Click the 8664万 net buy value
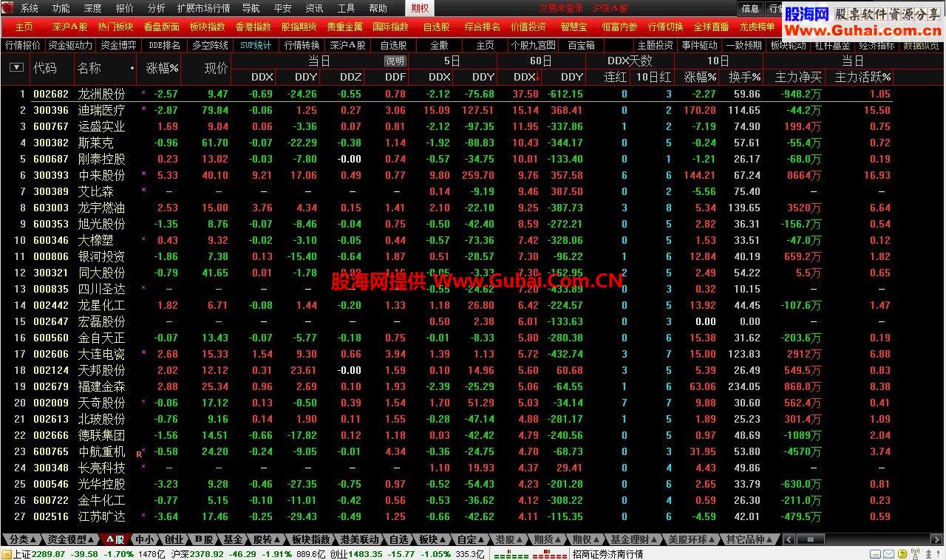This screenshot has width=946, height=560. (803, 175)
